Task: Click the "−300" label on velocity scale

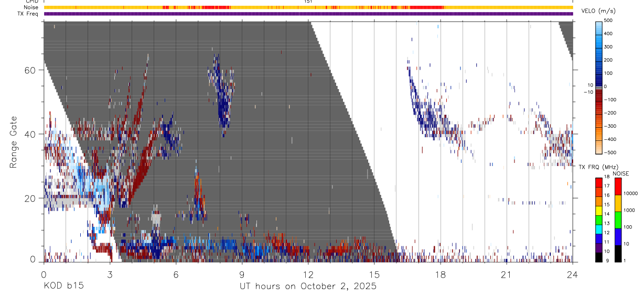Action: [x=610, y=126]
